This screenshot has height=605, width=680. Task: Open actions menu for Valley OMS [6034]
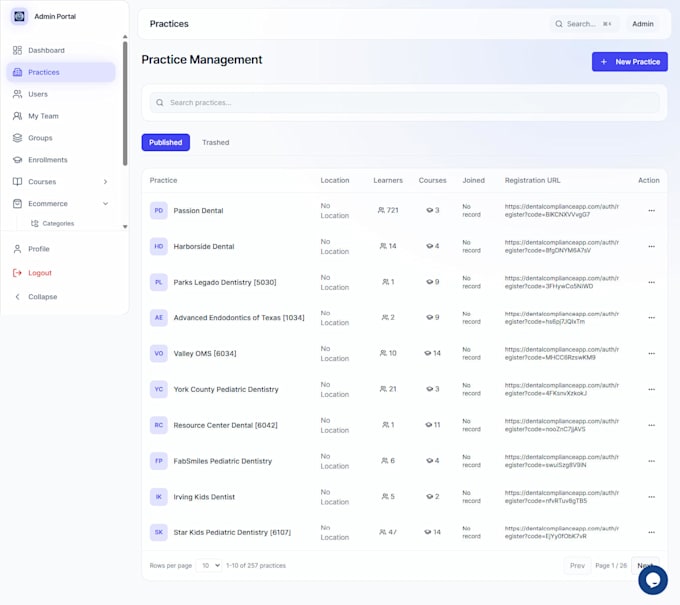tap(651, 353)
